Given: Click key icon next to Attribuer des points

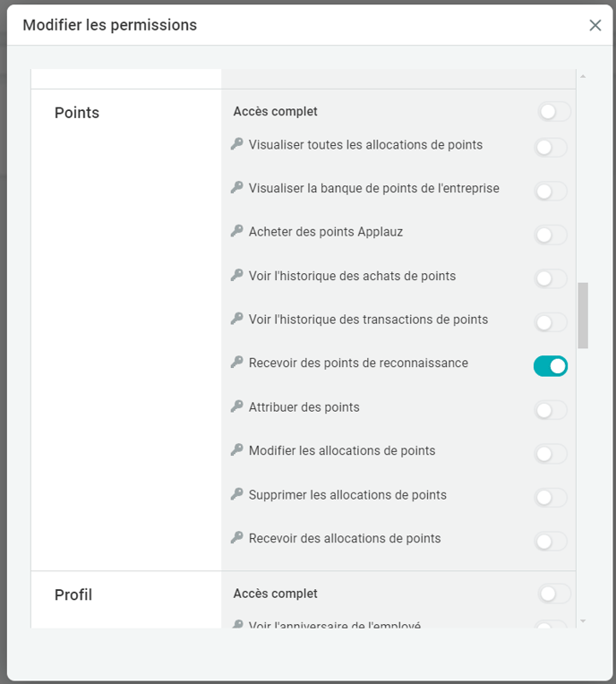Looking at the screenshot, I should (x=237, y=406).
